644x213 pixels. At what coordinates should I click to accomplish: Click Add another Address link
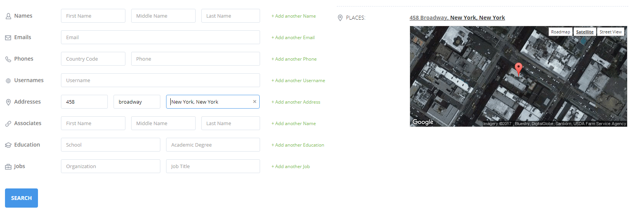pyautogui.click(x=296, y=102)
